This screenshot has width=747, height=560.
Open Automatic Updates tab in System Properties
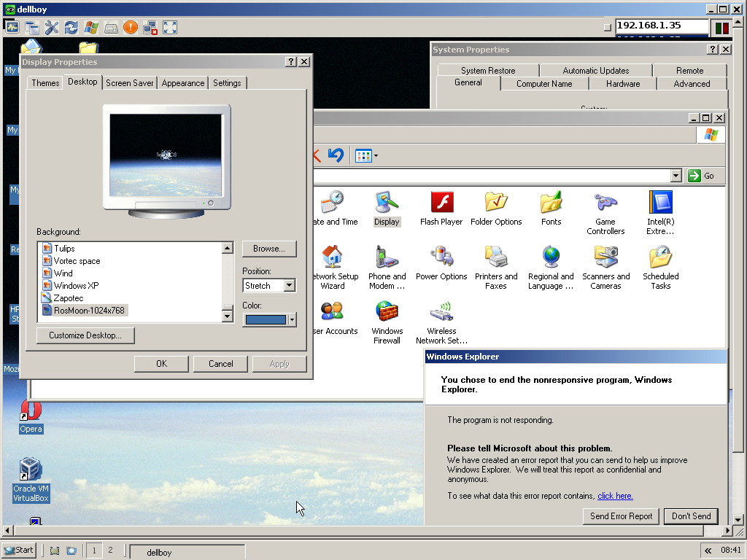[595, 71]
